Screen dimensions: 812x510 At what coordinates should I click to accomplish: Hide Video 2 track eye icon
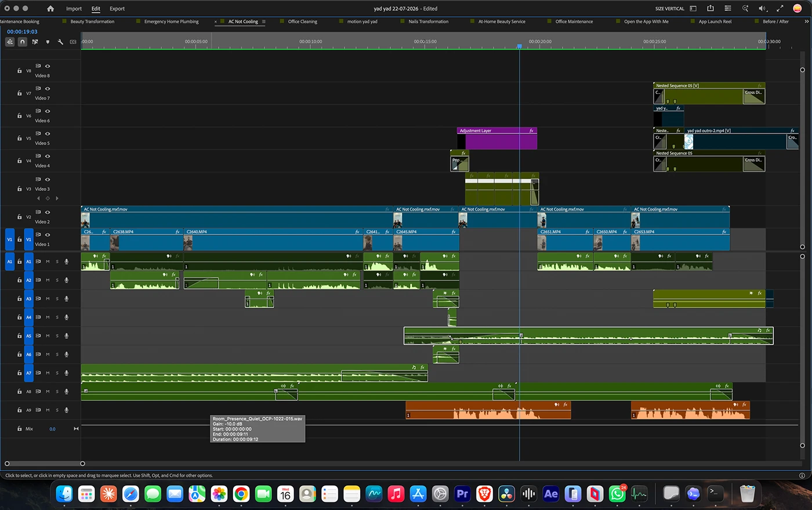(x=48, y=212)
